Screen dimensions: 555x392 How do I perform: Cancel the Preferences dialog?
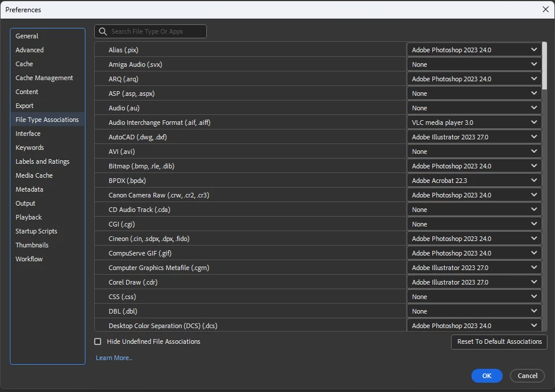coord(527,376)
